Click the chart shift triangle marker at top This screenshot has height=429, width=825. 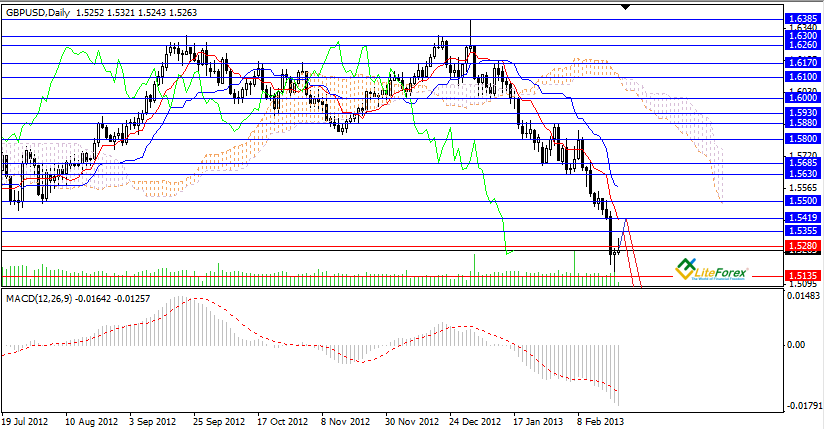pyautogui.click(x=627, y=7)
